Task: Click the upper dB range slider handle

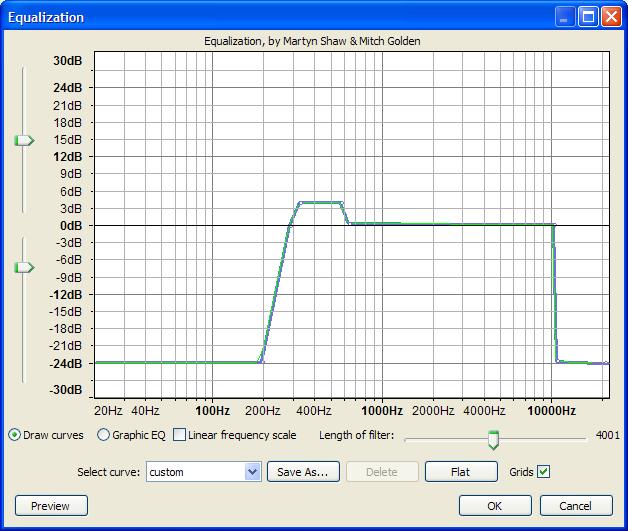Action: [x=23, y=141]
